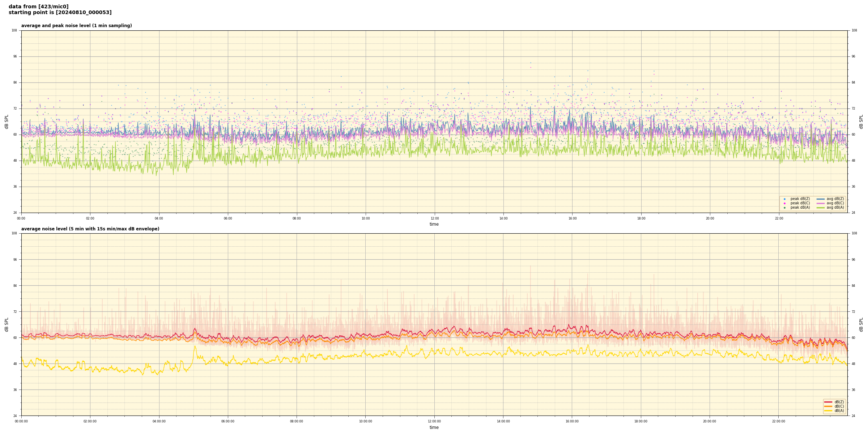Click the red dB(Z) line in bottom legend
The height and width of the screenshot is (434, 868).
(x=828, y=402)
